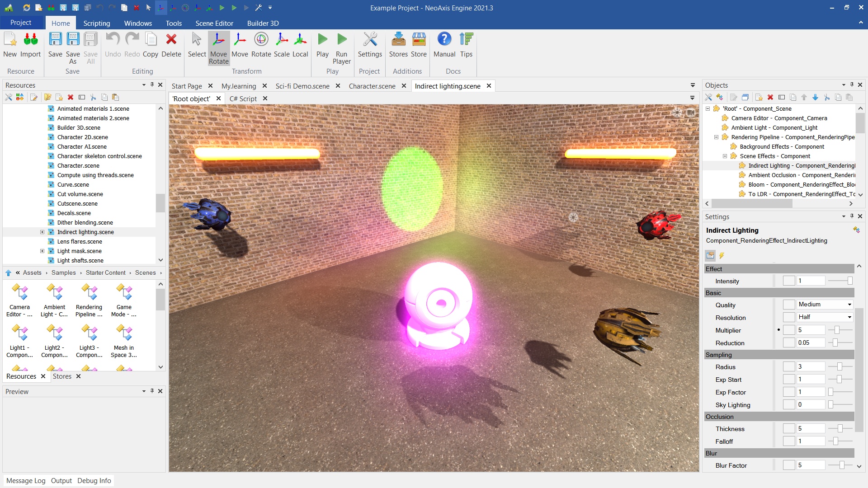Open the Character.scene document tab

pyautogui.click(x=372, y=86)
